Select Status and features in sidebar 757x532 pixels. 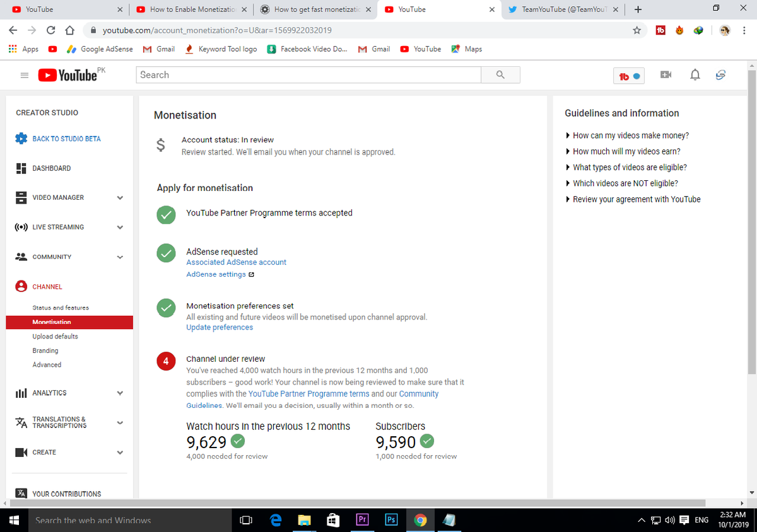click(x=61, y=308)
